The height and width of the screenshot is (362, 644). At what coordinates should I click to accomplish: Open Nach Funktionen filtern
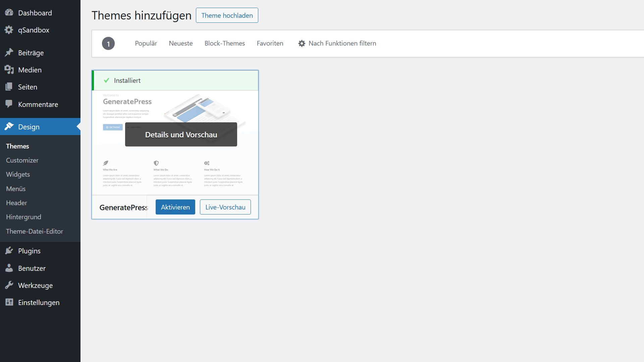tap(337, 44)
